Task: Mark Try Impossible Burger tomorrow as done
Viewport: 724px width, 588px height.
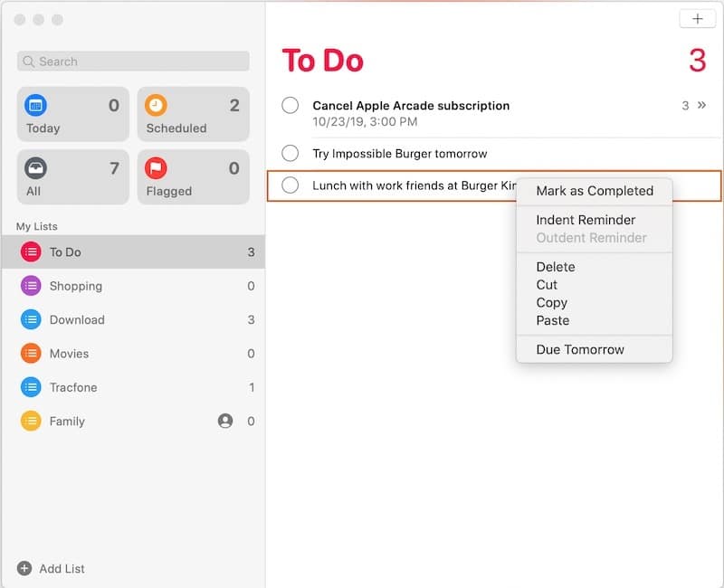Action: click(x=290, y=153)
